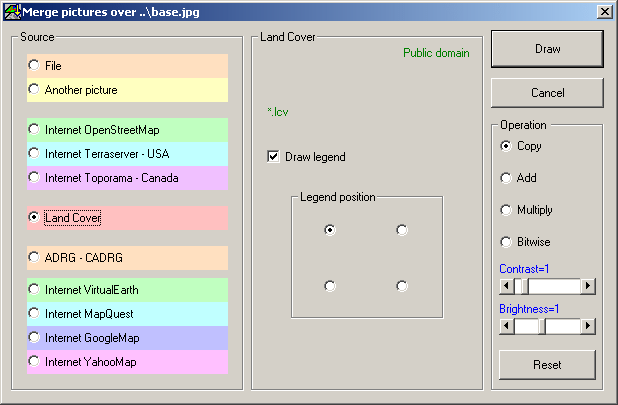Select the File source option
Viewport: 618px width, 405px height.
coord(35,65)
